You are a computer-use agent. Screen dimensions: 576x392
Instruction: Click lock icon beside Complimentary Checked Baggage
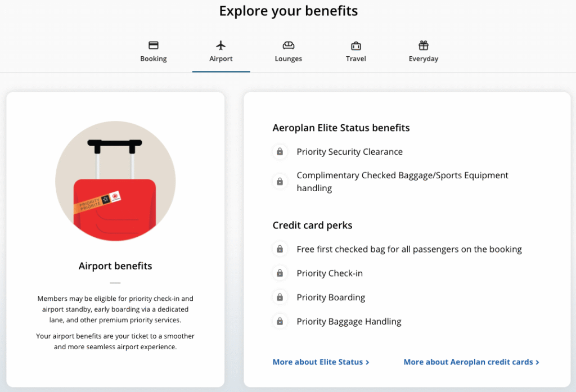[x=280, y=182]
